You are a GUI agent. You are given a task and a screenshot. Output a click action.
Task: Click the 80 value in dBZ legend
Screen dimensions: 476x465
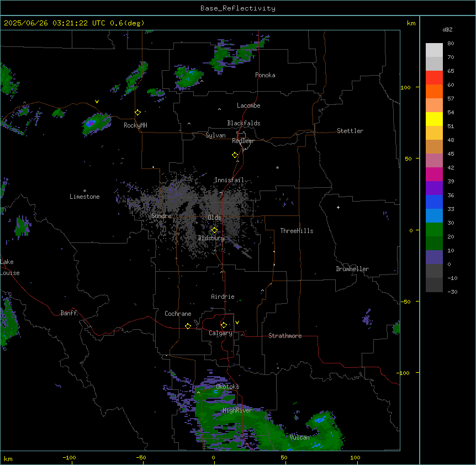451,44
